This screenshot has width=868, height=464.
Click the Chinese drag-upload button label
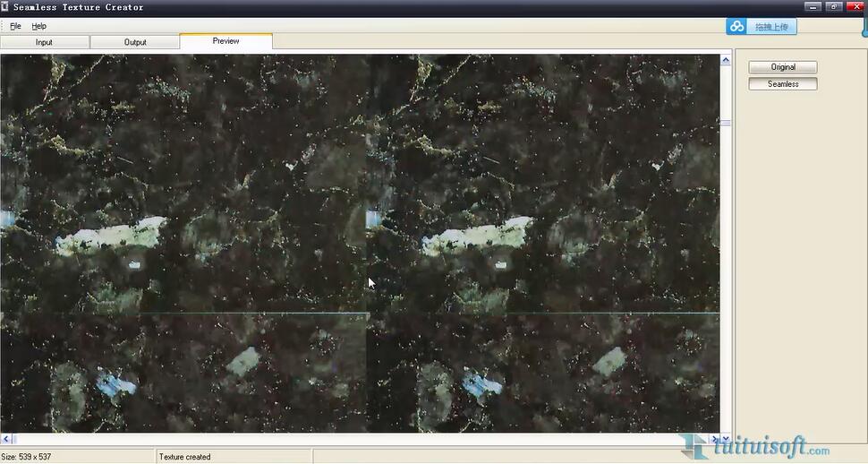click(770, 27)
